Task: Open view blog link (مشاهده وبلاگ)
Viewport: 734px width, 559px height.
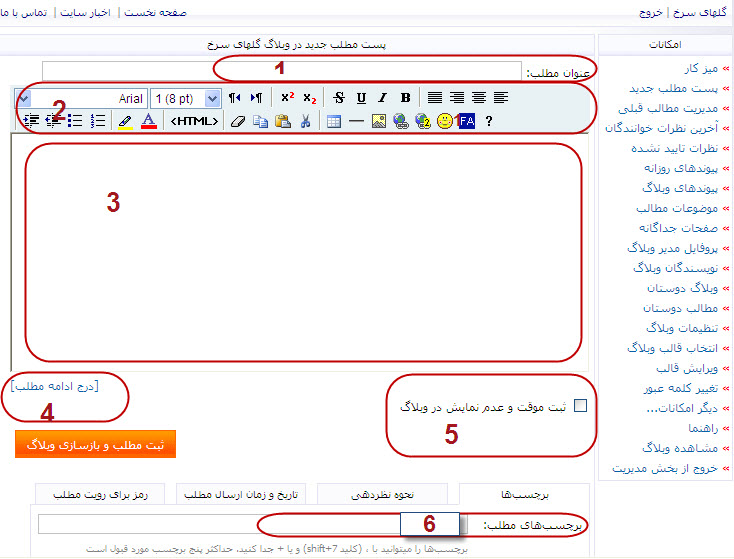Action: [680, 448]
